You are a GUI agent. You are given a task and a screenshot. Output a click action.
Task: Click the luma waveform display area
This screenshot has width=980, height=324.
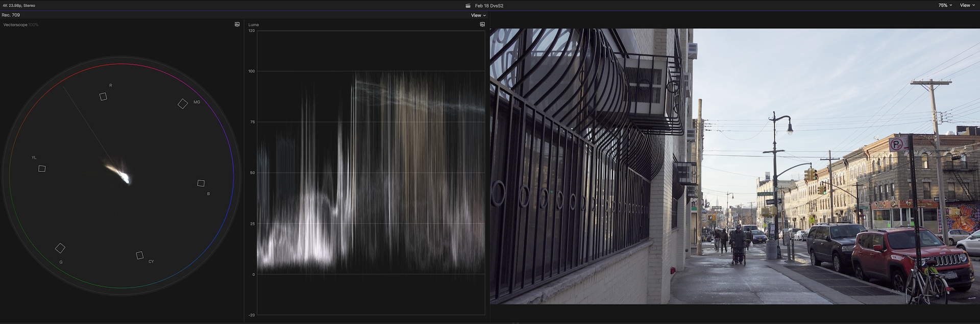click(x=371, y=173)
